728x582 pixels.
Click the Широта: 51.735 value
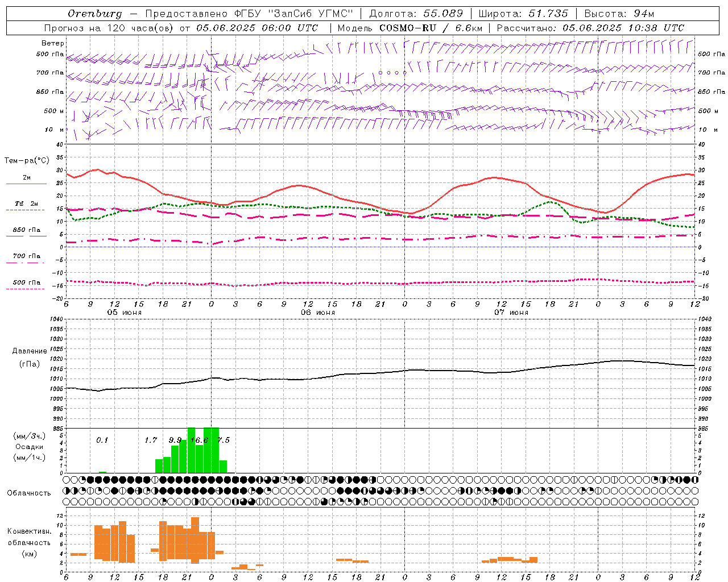click(523, 14)
